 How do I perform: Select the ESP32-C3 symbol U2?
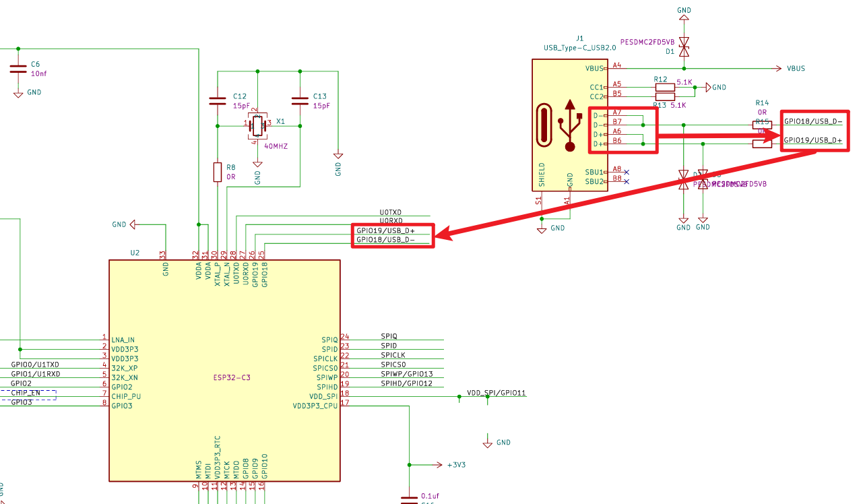coord(226,371)
